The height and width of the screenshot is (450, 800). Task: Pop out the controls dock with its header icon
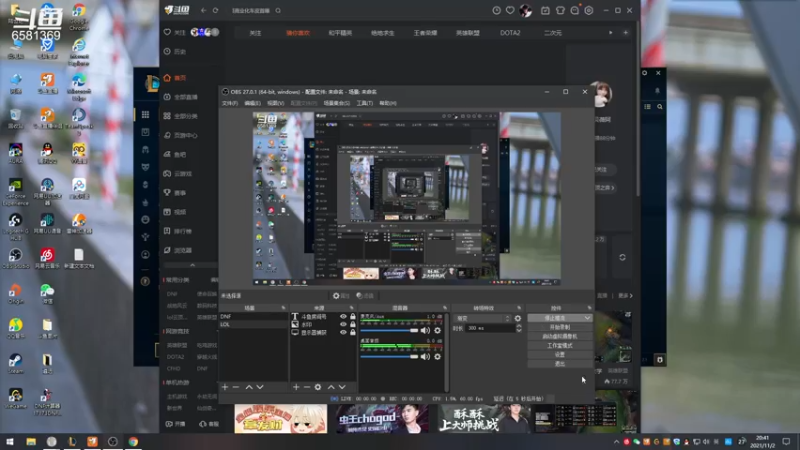point(589,308)
